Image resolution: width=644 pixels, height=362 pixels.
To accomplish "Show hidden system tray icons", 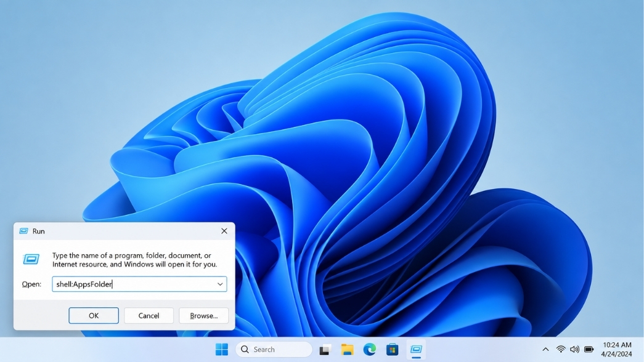I will coord(545,349).
